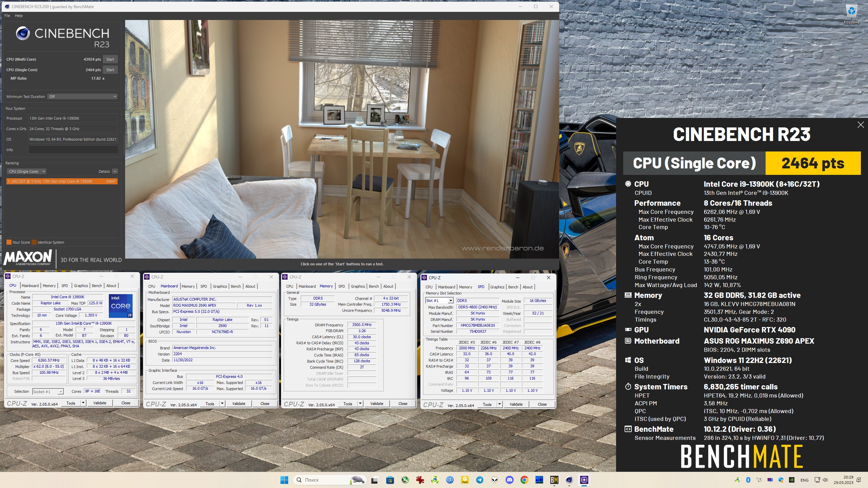Click the 2464 pts score in BenchMate
The image size is (868, 488).
(x=813, y=163)
